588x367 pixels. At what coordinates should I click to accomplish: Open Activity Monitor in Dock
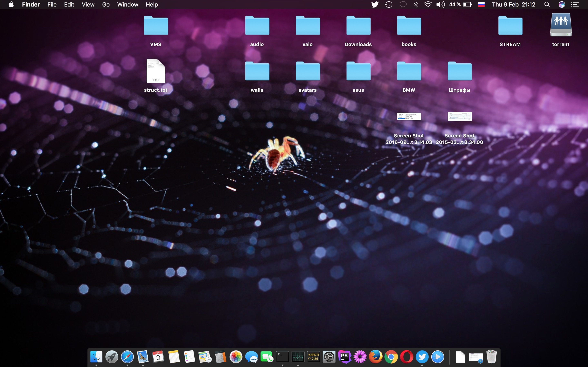pos(298,357)
